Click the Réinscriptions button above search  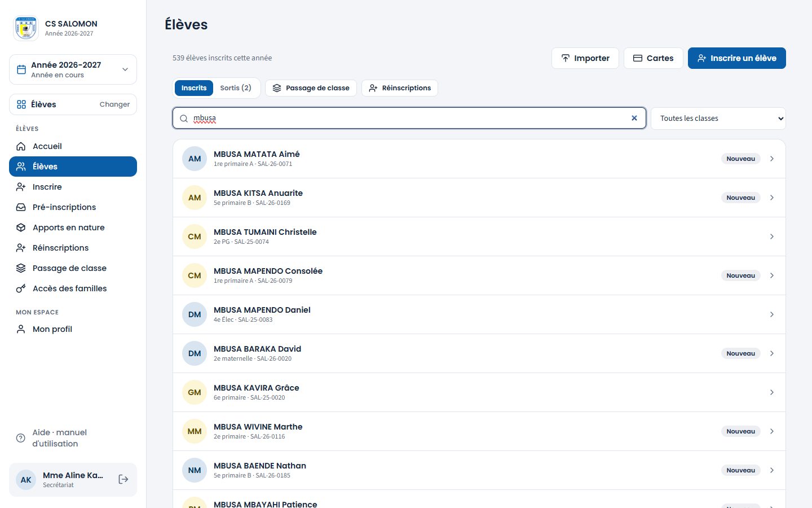[x=399, y=88]
